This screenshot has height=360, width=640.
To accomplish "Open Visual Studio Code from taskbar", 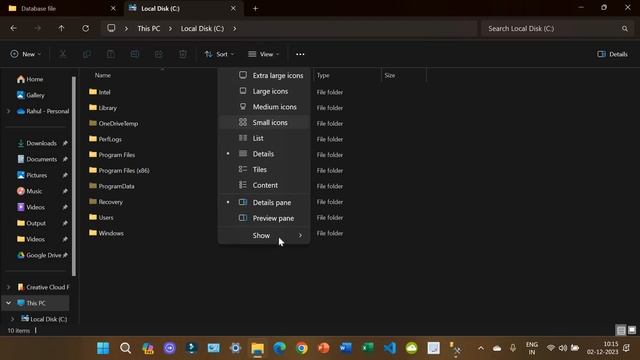I will (x=390, y=348).
